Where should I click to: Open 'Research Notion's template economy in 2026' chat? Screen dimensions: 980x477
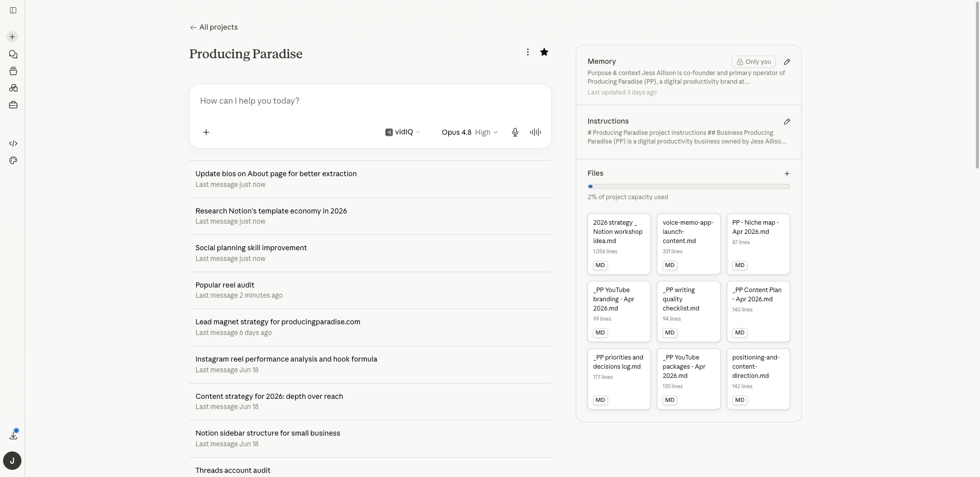tap(370, 216)
